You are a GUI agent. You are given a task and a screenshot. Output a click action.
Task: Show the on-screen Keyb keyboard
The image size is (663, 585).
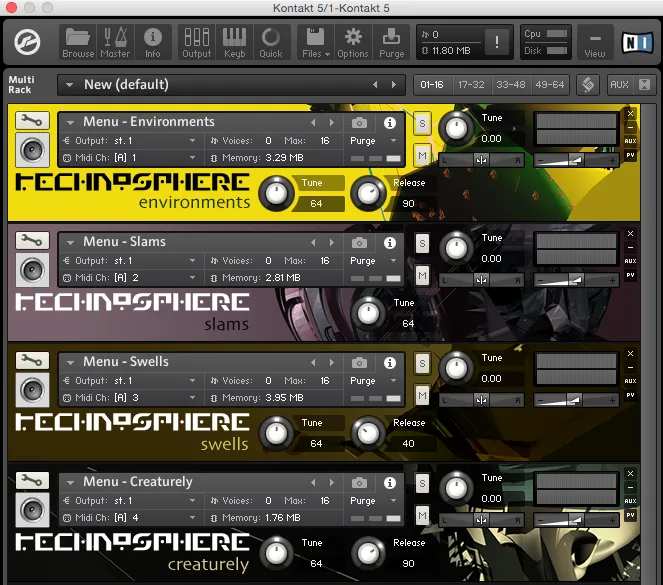tap(234, 42)
